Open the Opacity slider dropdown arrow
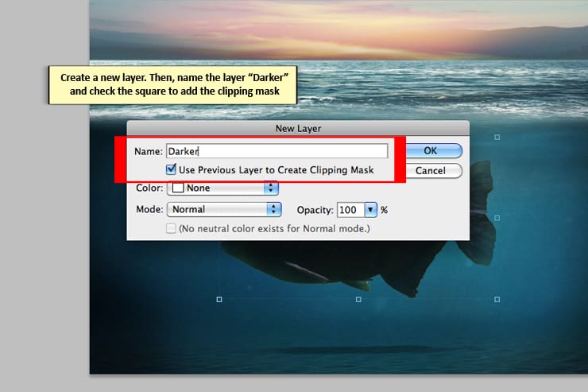Screen dimensions: 588x392 (x=370, y=210)
